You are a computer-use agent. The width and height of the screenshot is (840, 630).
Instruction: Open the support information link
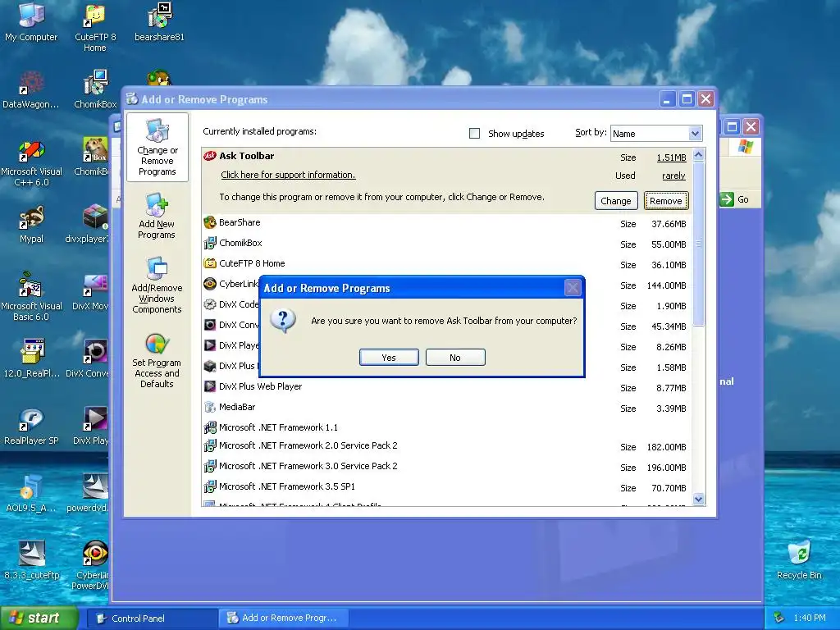point(288,176)
